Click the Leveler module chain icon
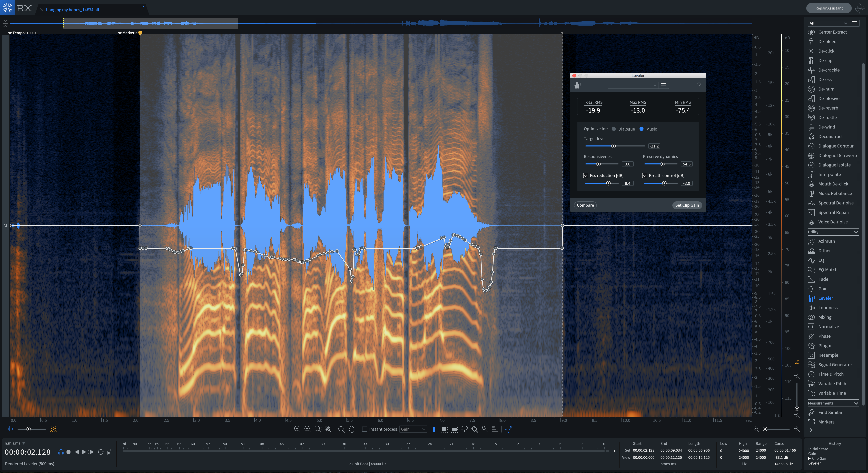This screenshot has width=868, height=473. [x=577, y=85]
